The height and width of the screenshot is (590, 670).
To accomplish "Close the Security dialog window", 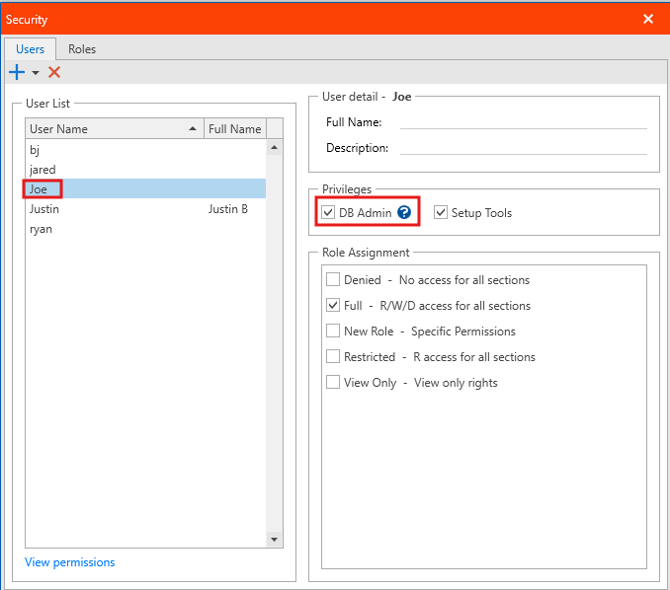I will point(648,19).
